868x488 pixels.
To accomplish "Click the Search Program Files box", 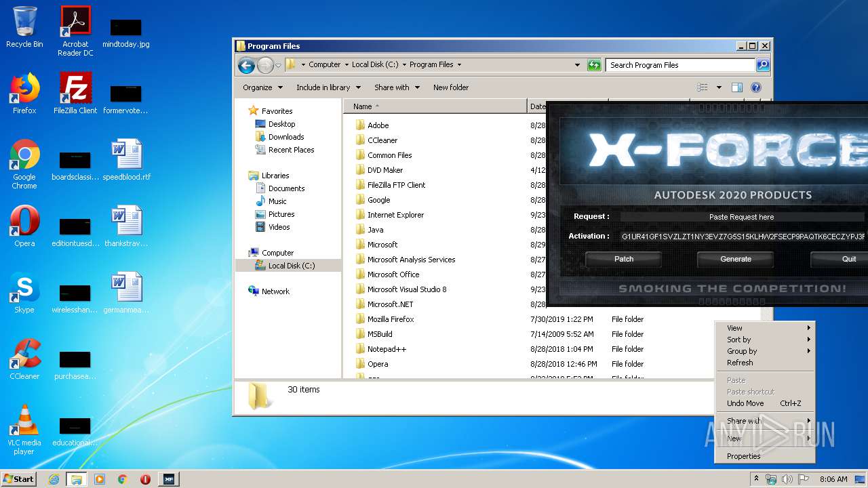I will (x=680, y=65).
